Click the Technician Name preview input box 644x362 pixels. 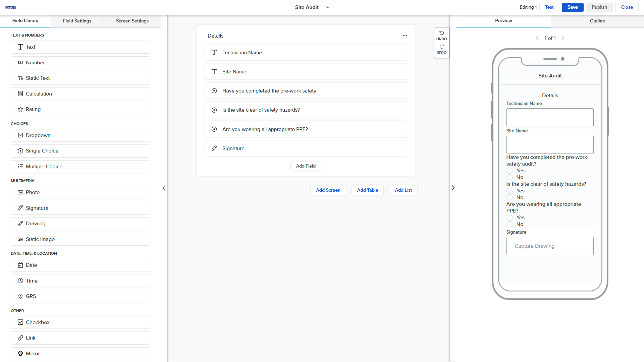pyautogui.click(x=550, y=117)
